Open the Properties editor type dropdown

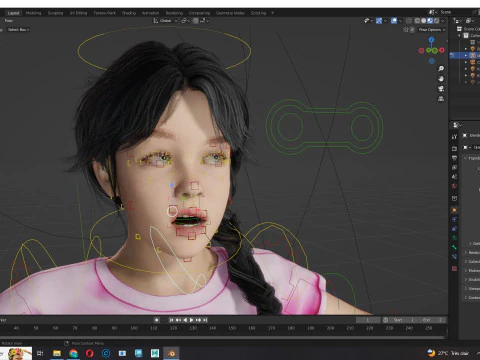[x=456, y=125]
